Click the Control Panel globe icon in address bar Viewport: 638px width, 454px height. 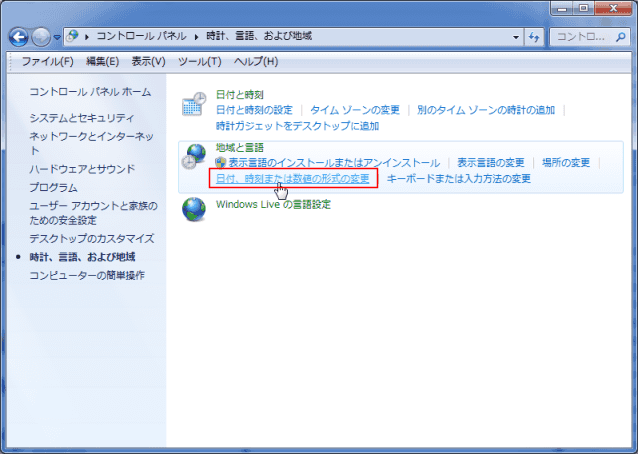coord(72,36)
